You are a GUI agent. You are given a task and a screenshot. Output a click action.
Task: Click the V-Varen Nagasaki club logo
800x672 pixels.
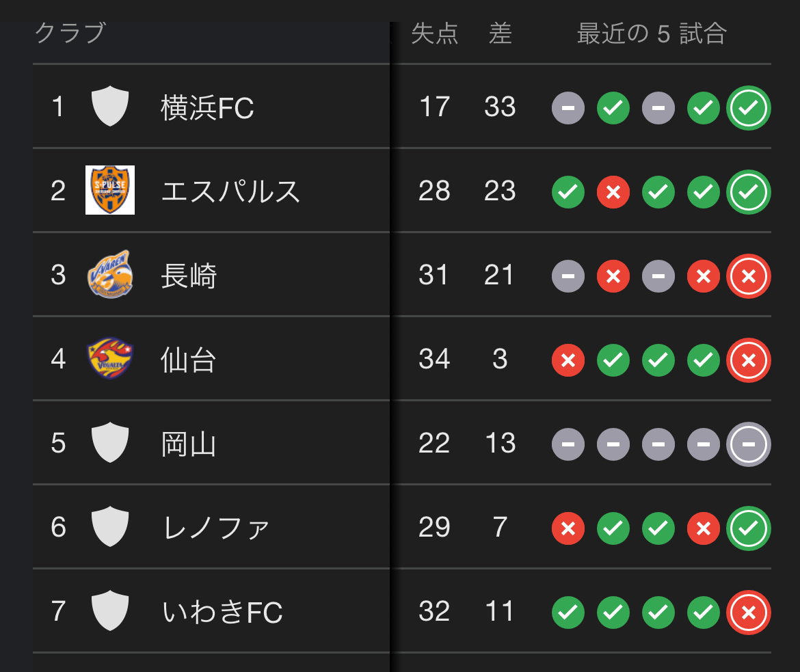pos(110,275)
